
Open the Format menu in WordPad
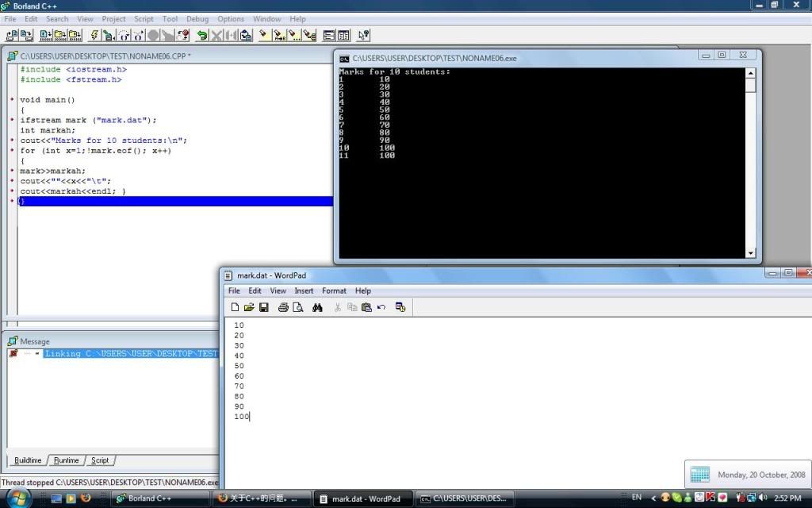pos(334,291)
